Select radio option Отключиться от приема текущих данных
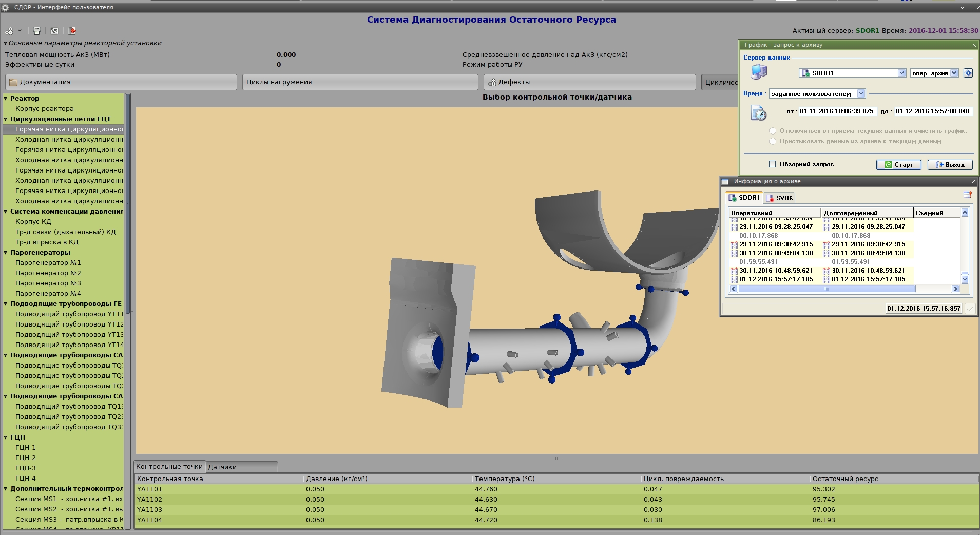Image resolution: width=980 pixels, height=535 pixels. [773, 131]
